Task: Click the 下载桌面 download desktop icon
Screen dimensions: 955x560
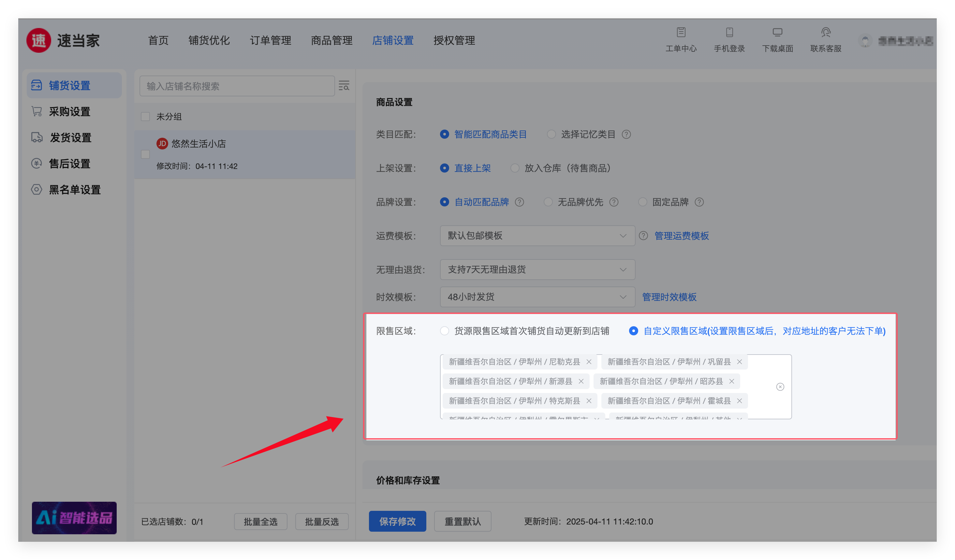Action: tap(777, 33)
